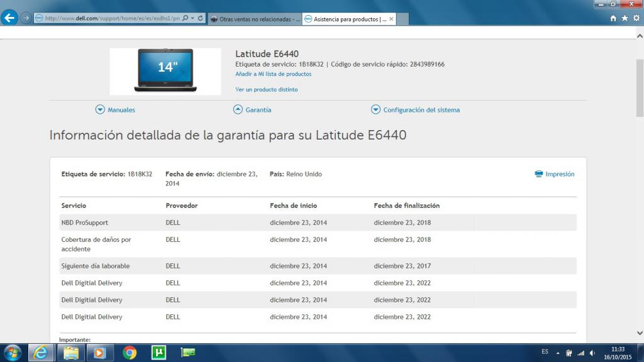The image size is (644, 362).
Task: Select the 'NBD ProSupport' service cell
Action: tap(85, 222)
